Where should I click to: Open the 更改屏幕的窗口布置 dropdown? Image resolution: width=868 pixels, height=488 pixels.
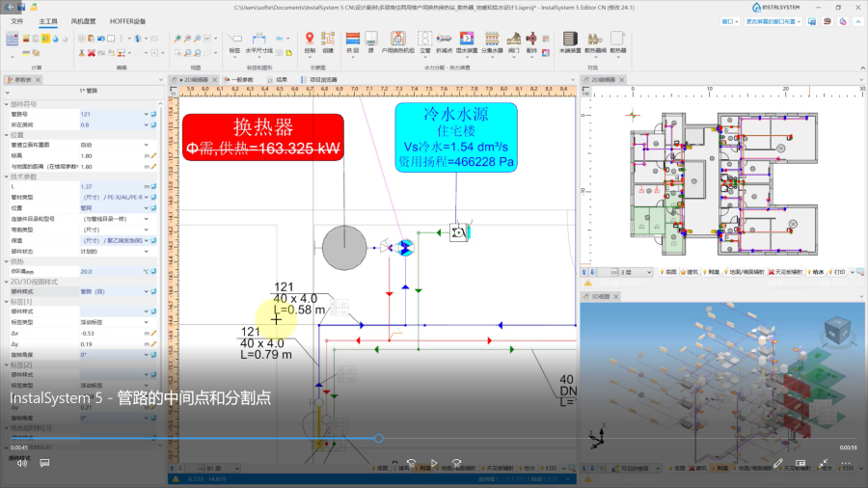point(773,21)
